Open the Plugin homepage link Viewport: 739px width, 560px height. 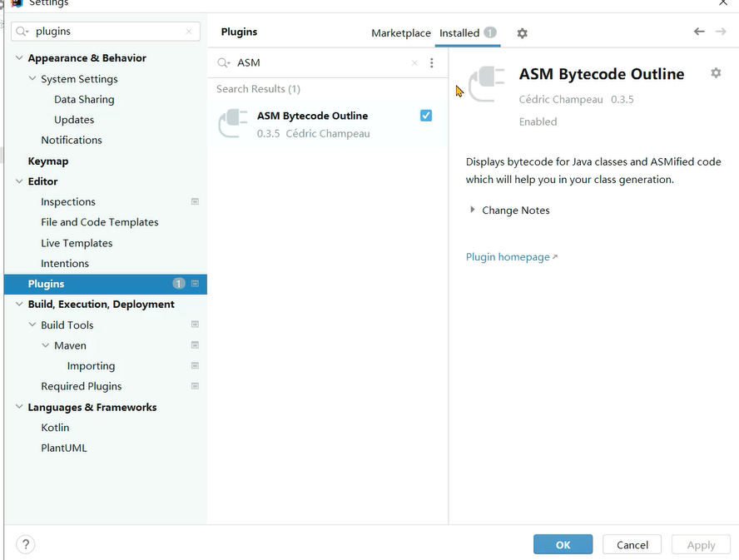[x=508, y=257]
